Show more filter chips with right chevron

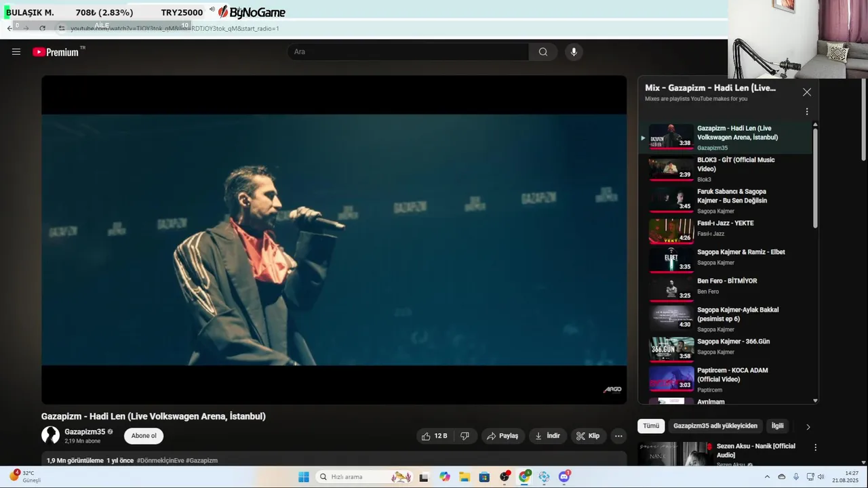click(808, 426)
